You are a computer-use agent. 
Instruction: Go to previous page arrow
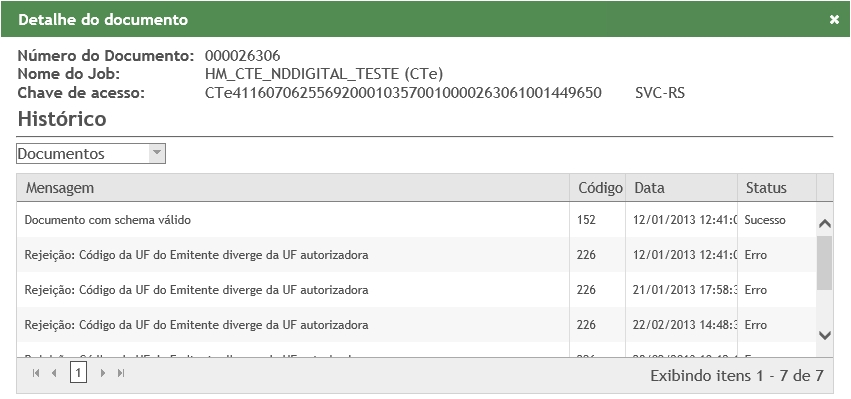point(54,373)
